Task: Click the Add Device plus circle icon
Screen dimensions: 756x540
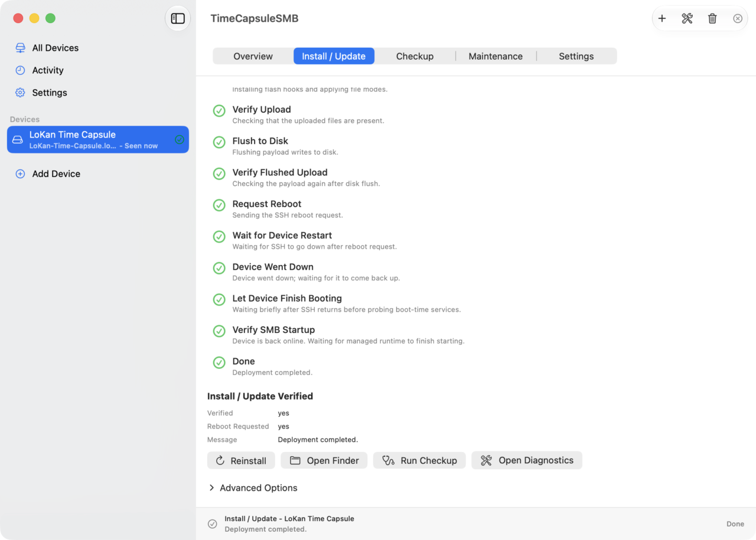Action: tap(20, 174)
